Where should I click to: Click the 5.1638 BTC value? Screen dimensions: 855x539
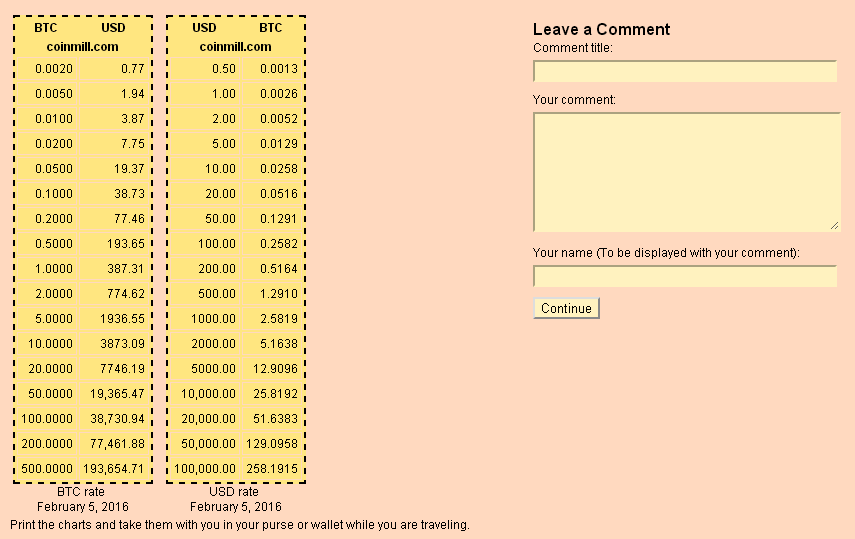(279, 344)
